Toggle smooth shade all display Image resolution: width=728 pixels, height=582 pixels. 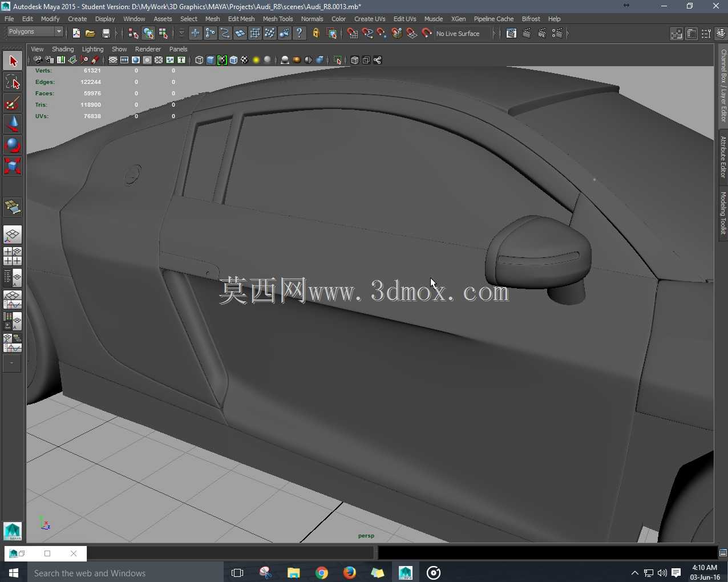pos(211,60)
